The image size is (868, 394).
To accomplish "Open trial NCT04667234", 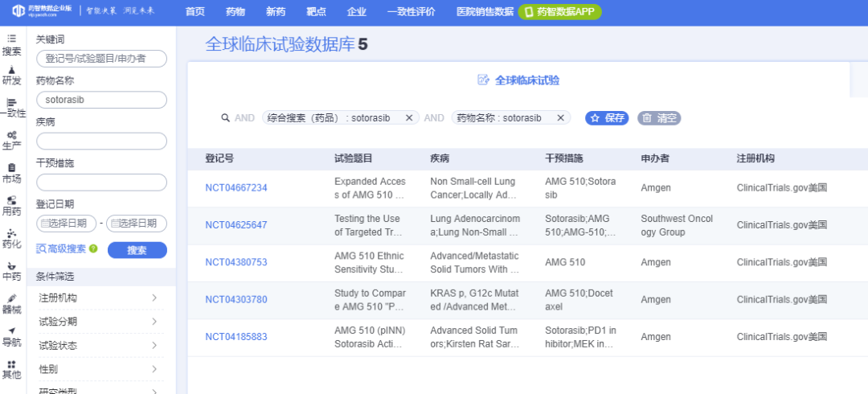I will (236, 188).
